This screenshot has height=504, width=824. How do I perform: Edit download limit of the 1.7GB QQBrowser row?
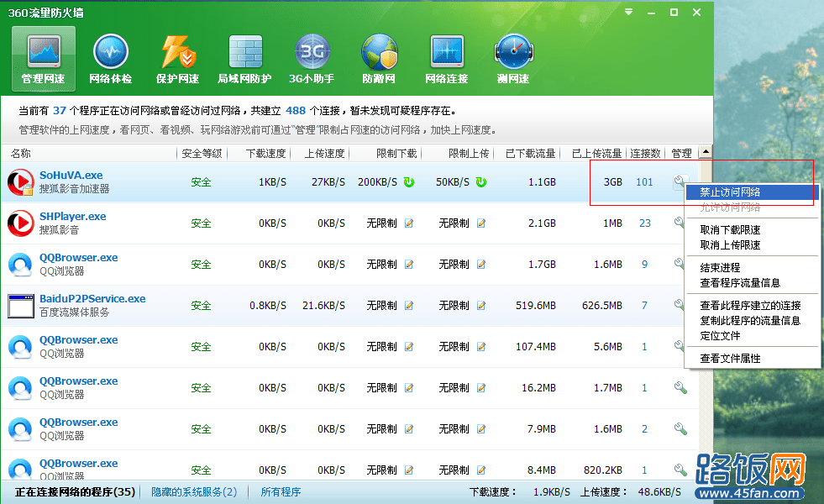coord(409,265)
